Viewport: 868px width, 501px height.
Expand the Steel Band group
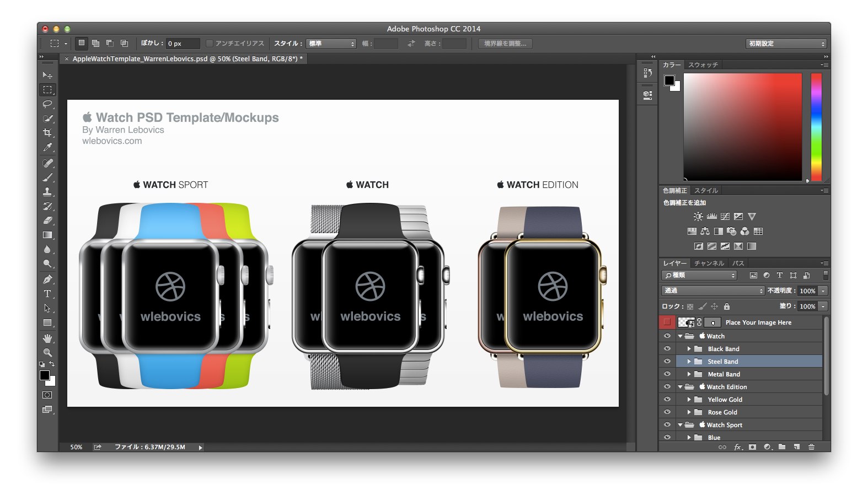coord(689,362)
